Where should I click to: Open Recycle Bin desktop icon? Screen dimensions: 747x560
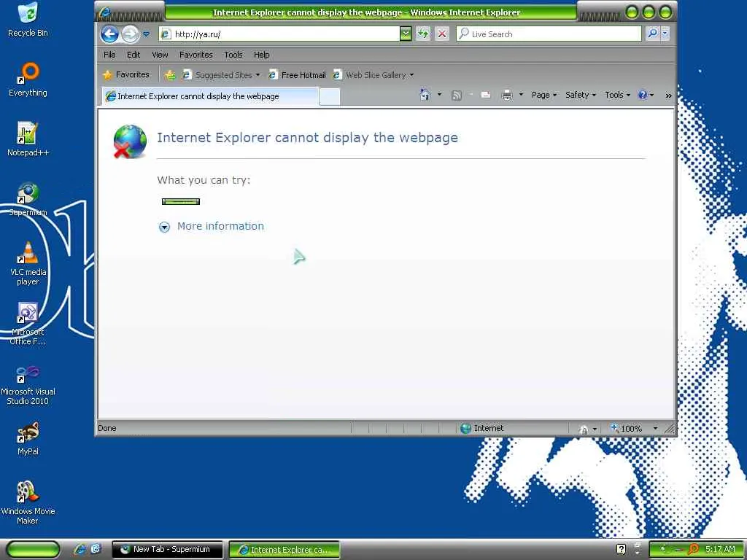[x=28, y=20]
